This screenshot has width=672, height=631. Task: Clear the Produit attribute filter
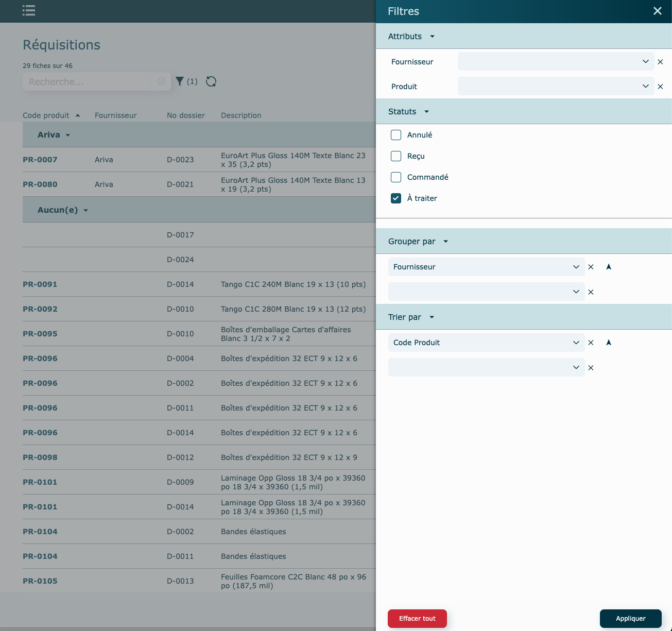[660, 87]
